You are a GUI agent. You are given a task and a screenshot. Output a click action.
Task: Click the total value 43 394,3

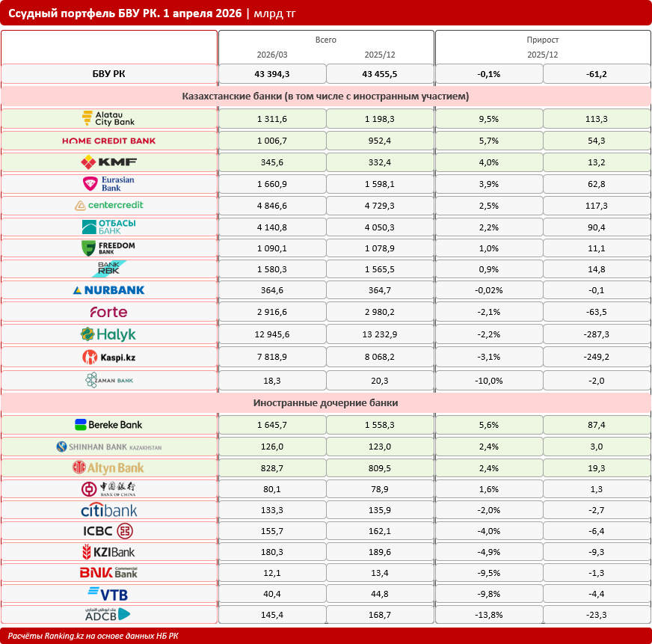tap(272, 74)
